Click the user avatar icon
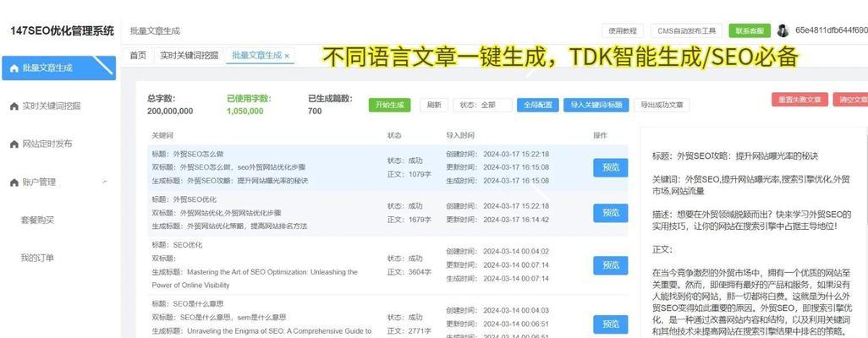Viewport: 868px width, 338px height. click(x=783, y=30)
